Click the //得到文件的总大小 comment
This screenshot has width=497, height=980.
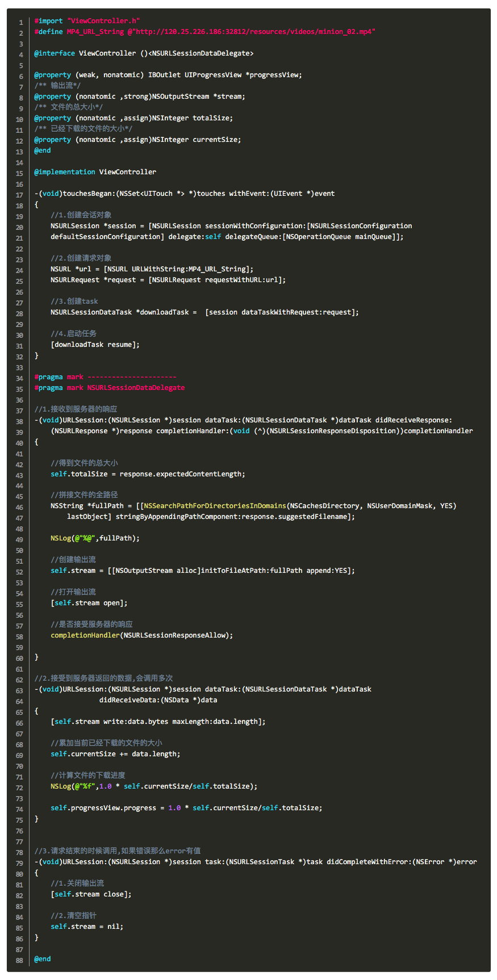[84, 463]
